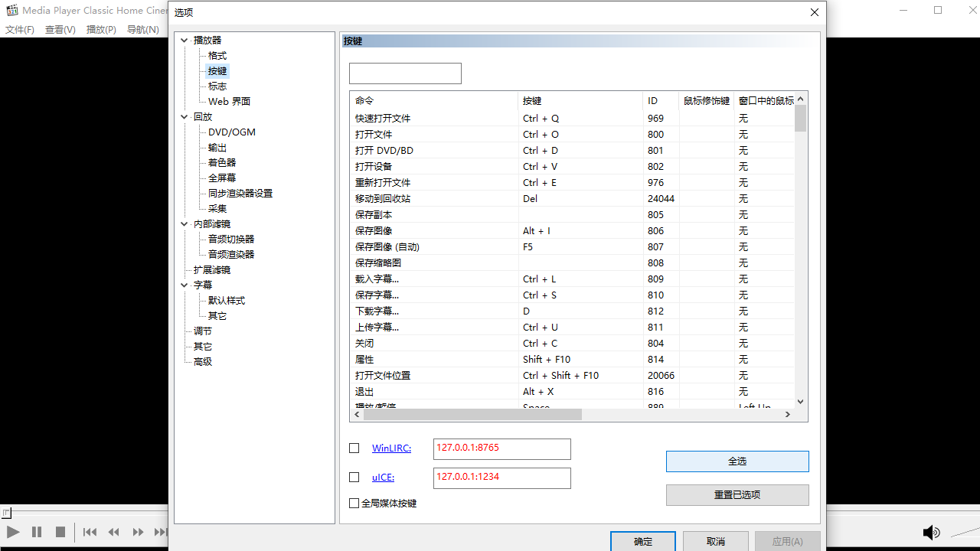Image resolution: width=980 pixels, height=551 pixels.
Task: Toggle 全局媒体按键 option
Action: coord(354,503)
